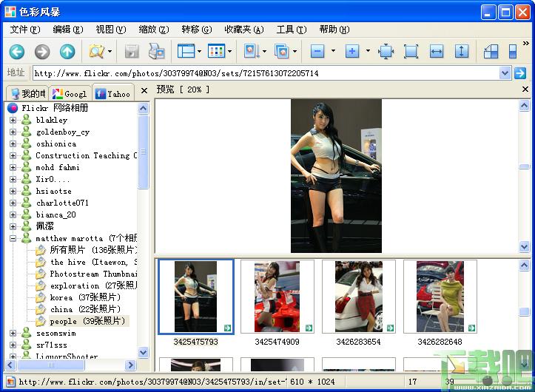535x392 pixels.
Task: Click the address URL input field
Action: (x=266, y=73)
